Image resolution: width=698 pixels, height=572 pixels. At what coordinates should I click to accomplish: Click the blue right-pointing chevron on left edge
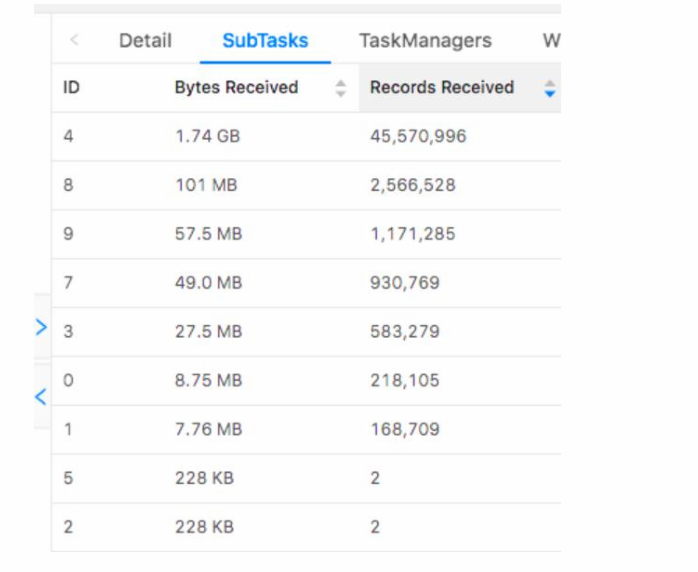click(x=41, y=326)
